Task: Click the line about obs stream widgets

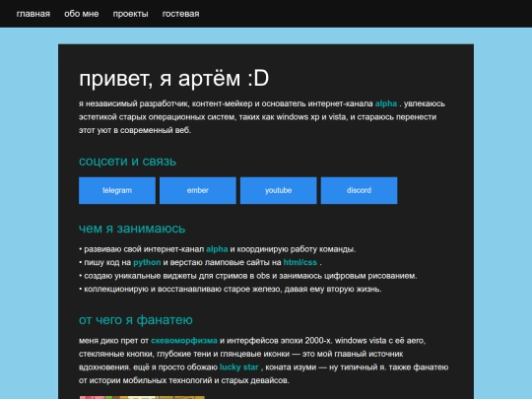Action: 248,276
